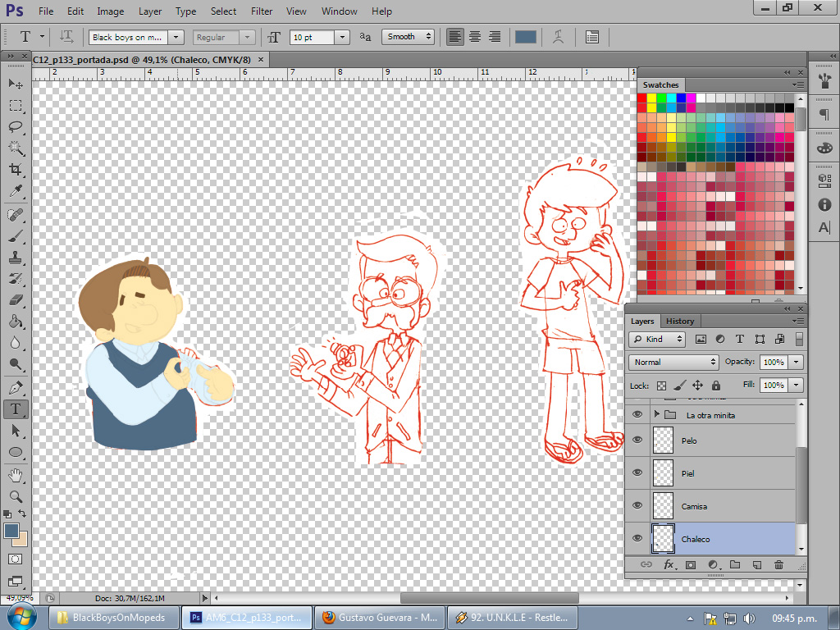Image resolution: width=840 pixels, height=630 pixels.
Task: Select the Brush tool
Action: [16, 236]
